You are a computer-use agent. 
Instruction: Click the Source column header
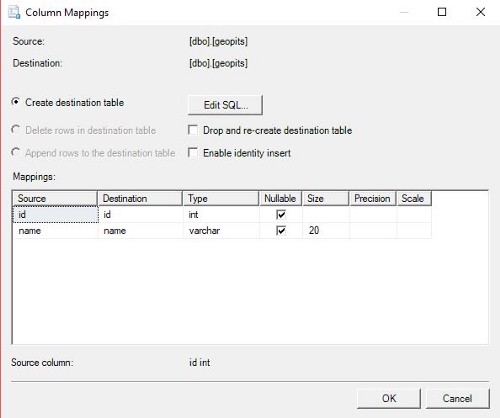(x=55, y=198)
